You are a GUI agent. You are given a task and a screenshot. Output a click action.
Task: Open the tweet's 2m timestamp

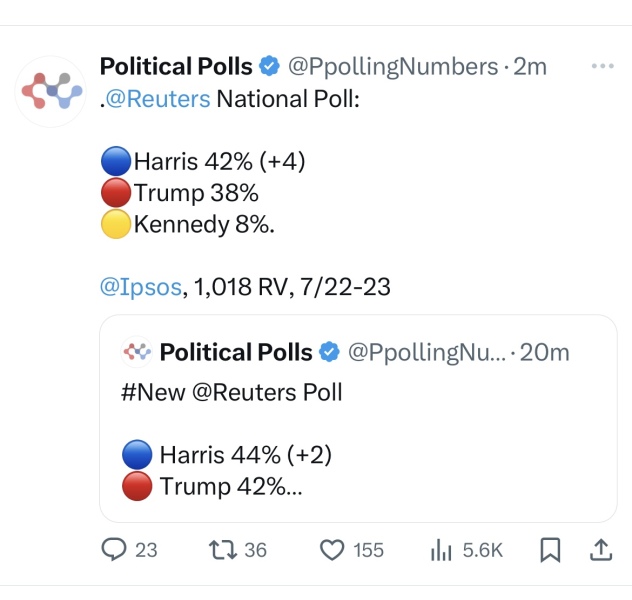click(530, 67)
